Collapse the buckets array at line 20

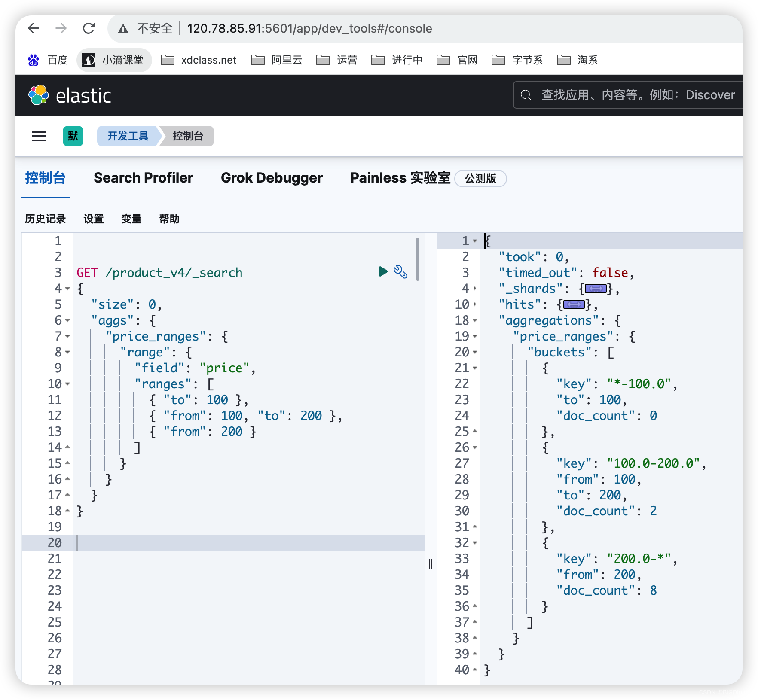(475, 352)
